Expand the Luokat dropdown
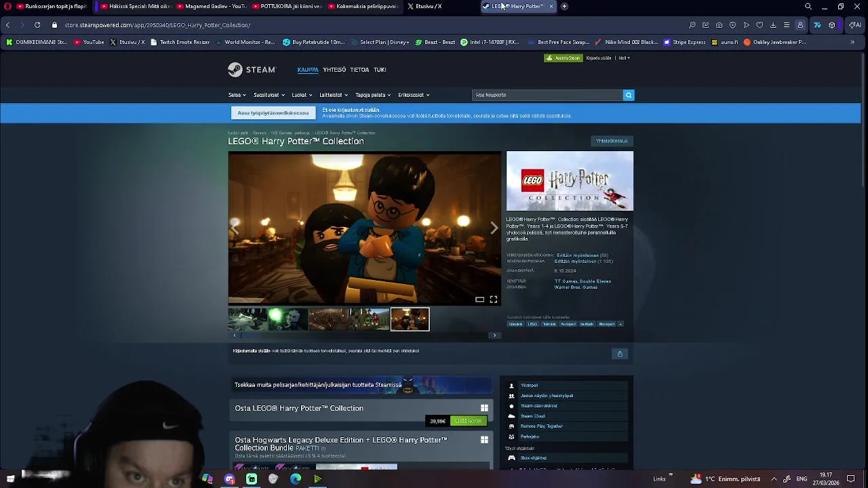 coord(301,95)
